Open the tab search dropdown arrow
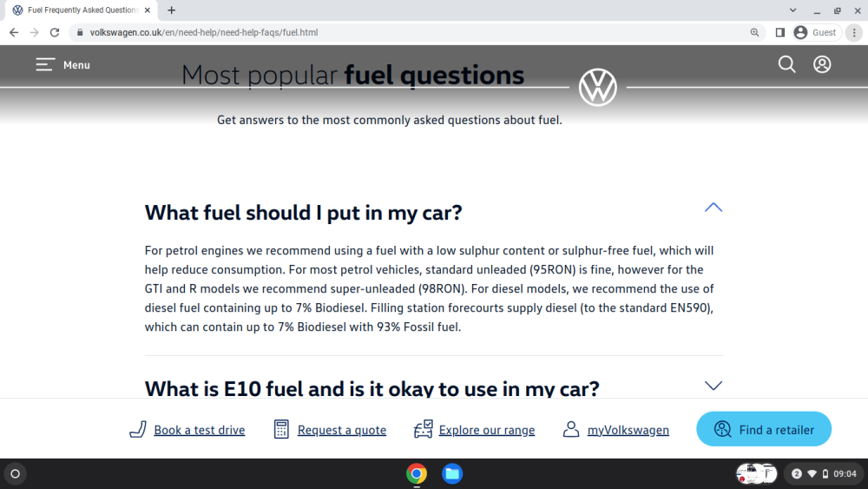The height and width of the screenshot is (489, 868). [792, 10]
